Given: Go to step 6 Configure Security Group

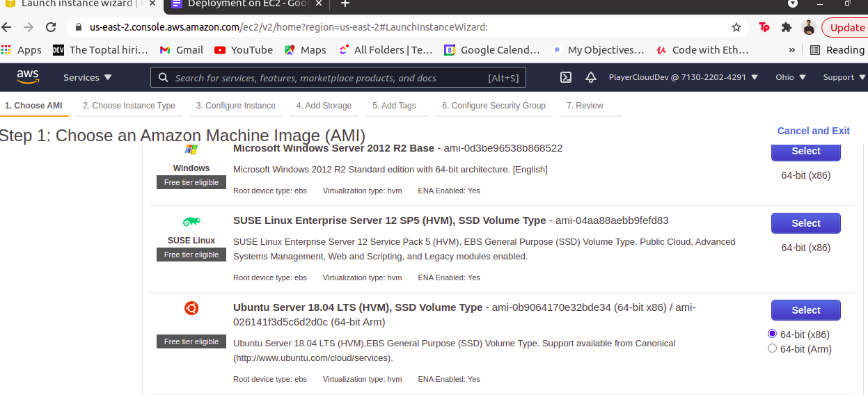Looking at the screenshot, I should point(494,106).
